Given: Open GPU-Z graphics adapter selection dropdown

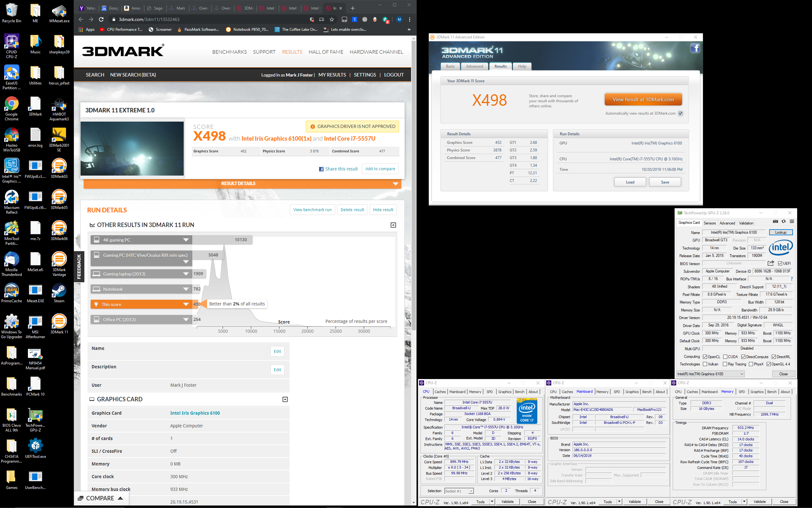Looking at the screenshot, I should [710, 374].
